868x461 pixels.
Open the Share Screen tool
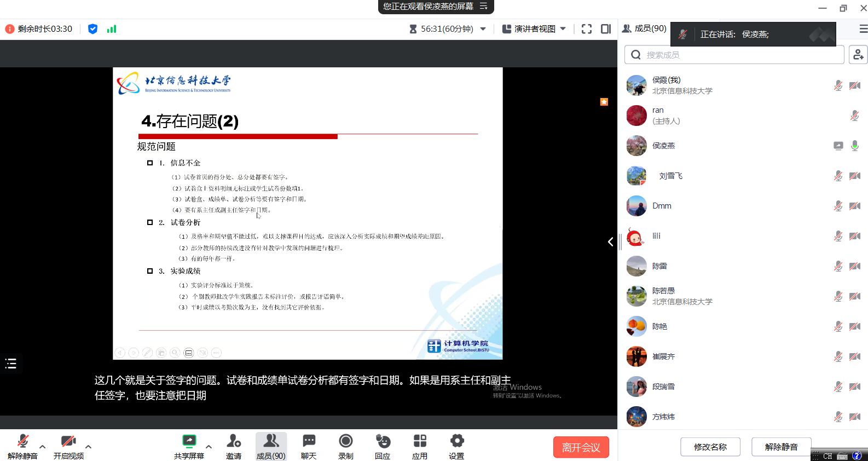pos(189,446)
